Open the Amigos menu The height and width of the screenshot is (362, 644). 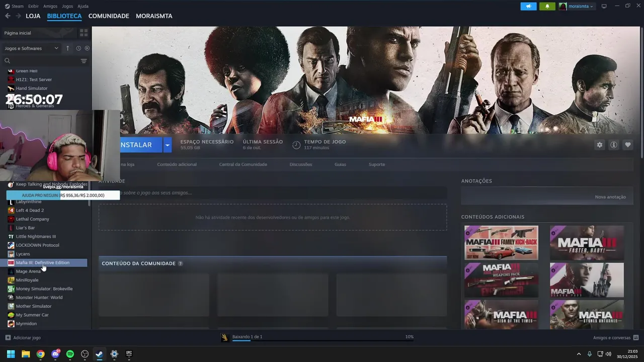(x=50, y=6)
